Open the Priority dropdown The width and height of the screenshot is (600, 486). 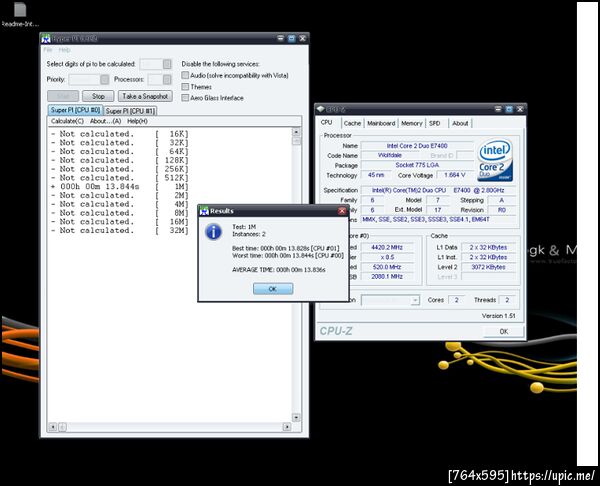pyautogui.click(x=104, y=79)
